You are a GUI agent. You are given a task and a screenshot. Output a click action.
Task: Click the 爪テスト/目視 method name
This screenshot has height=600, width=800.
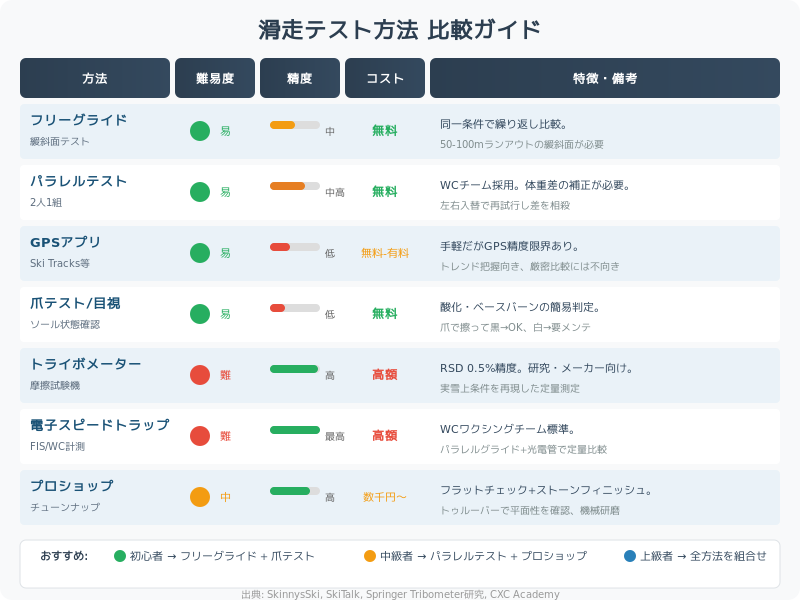pyautogui.click(x=75, y=303)
